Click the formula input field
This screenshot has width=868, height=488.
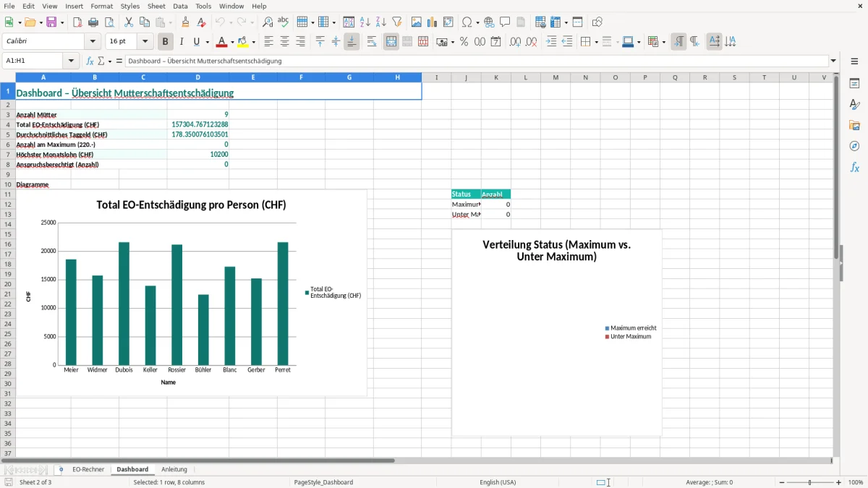tap(476, 61)
